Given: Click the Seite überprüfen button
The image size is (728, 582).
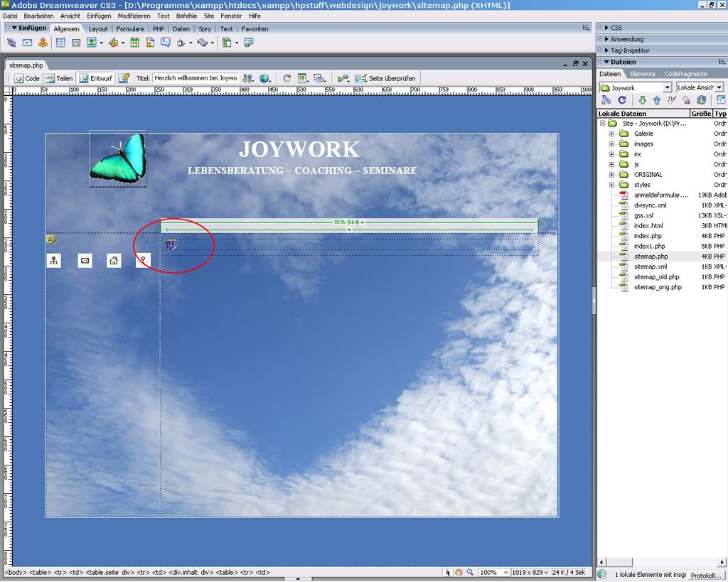Looking at the screenshot, I should pos(385,78).
